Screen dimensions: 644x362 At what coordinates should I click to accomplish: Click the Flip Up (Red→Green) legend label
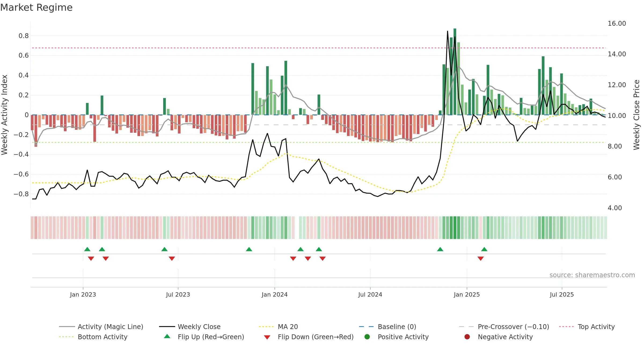tap(211, 337)
